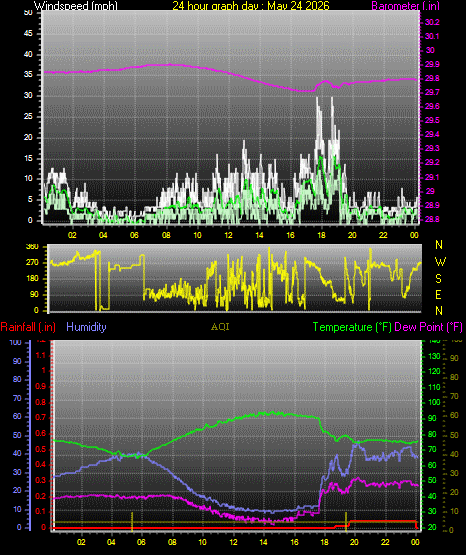Screen dimensions: 466x555
Task: Click the 'Temperature (°F)' legend label
Action: [x=352, y=327]
